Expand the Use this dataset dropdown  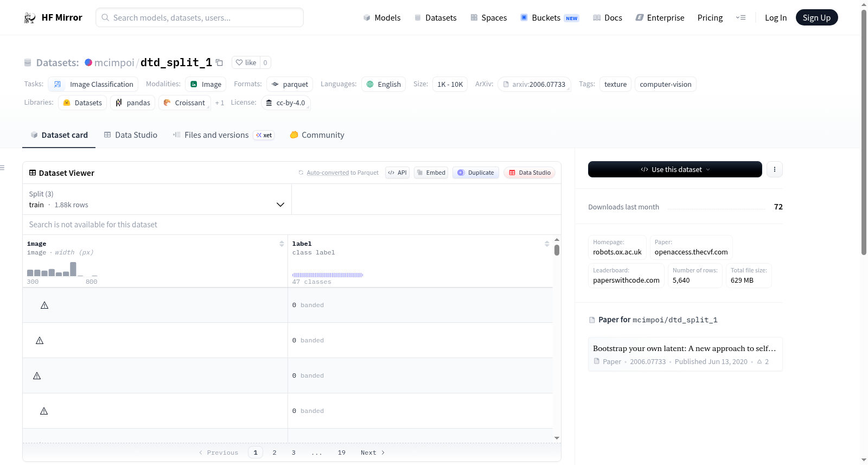coord(675,169)
